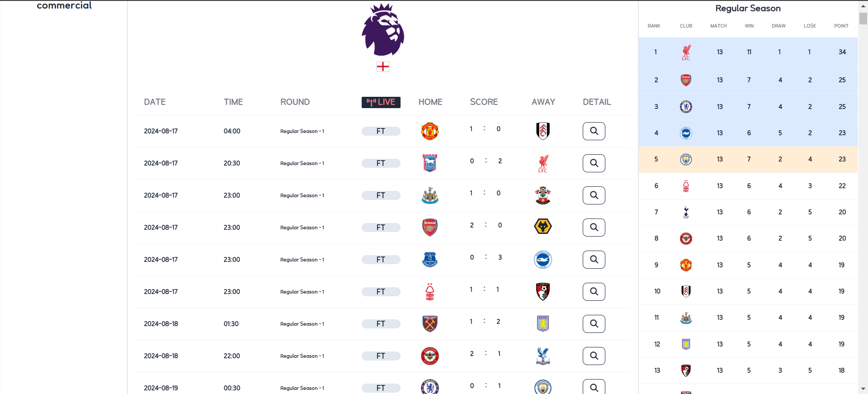The height and width of the screenshot is (394, 868).
Task: Click Brighton away crest versus Everton
Action: [x=543, y=260]
